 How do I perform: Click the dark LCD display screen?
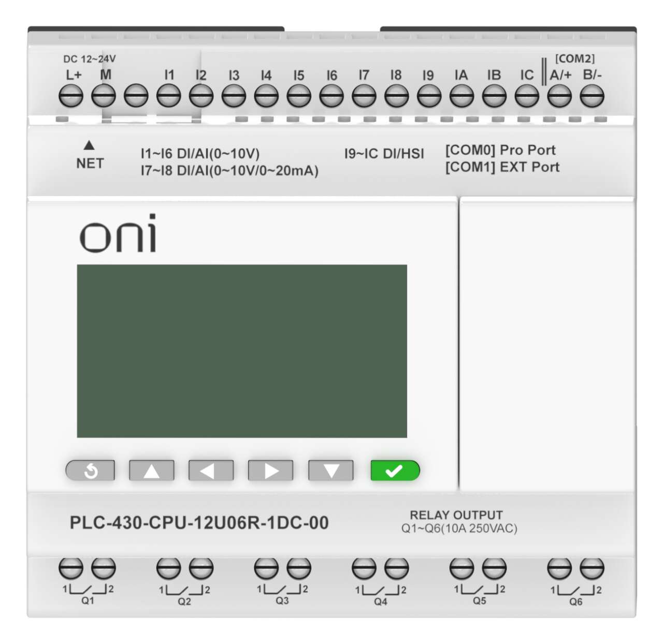pos(242,351)
